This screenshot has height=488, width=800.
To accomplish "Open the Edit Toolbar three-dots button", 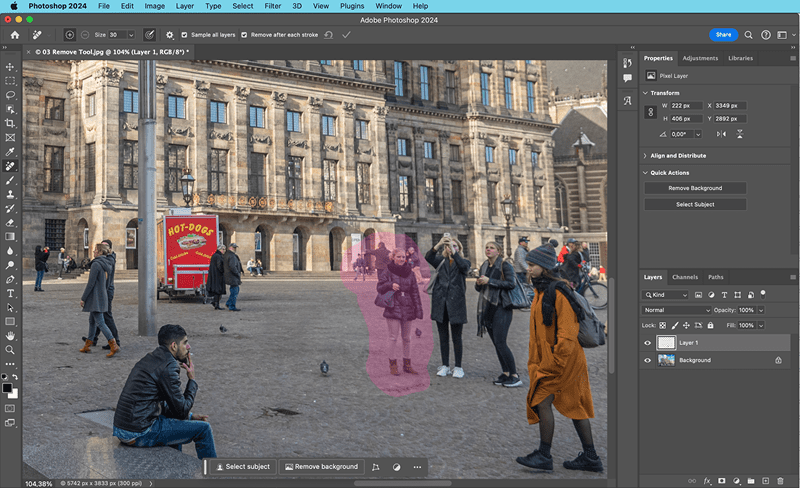I will coord(10,364).
